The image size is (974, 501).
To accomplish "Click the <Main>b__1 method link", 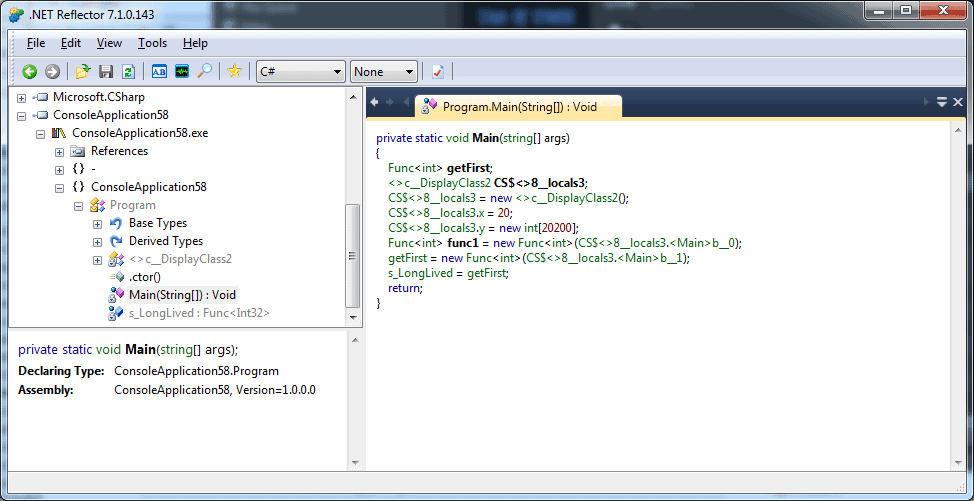I will tap(652, 258).
